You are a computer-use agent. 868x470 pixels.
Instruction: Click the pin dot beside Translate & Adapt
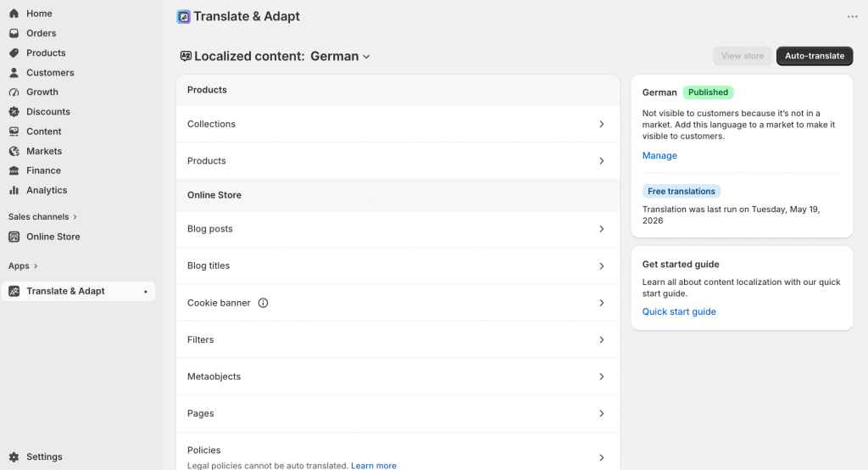(x=146, y=292)
